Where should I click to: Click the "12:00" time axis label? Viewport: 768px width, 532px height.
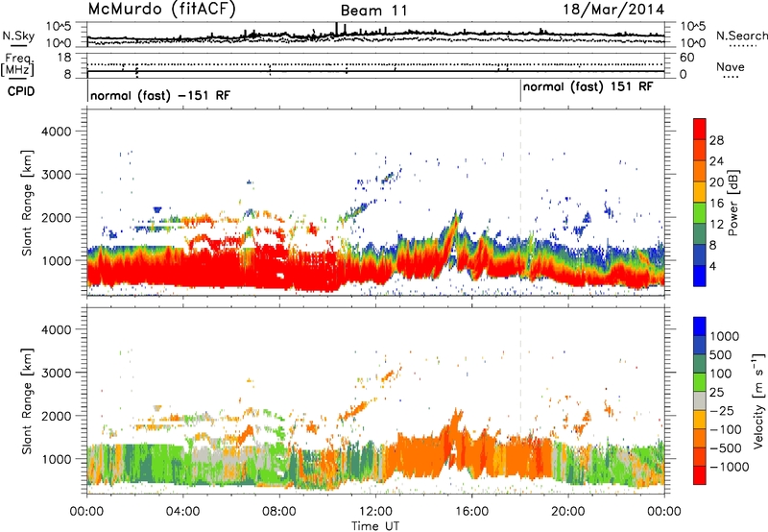coord(375,512)
